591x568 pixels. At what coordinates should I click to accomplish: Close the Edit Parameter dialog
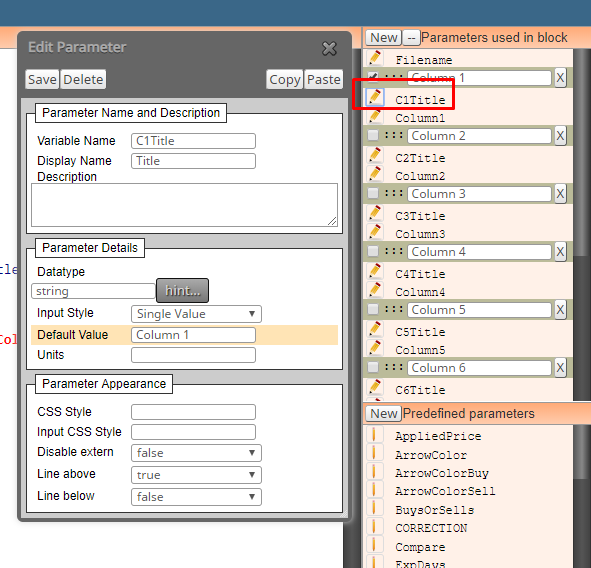[x=329, y=48]
